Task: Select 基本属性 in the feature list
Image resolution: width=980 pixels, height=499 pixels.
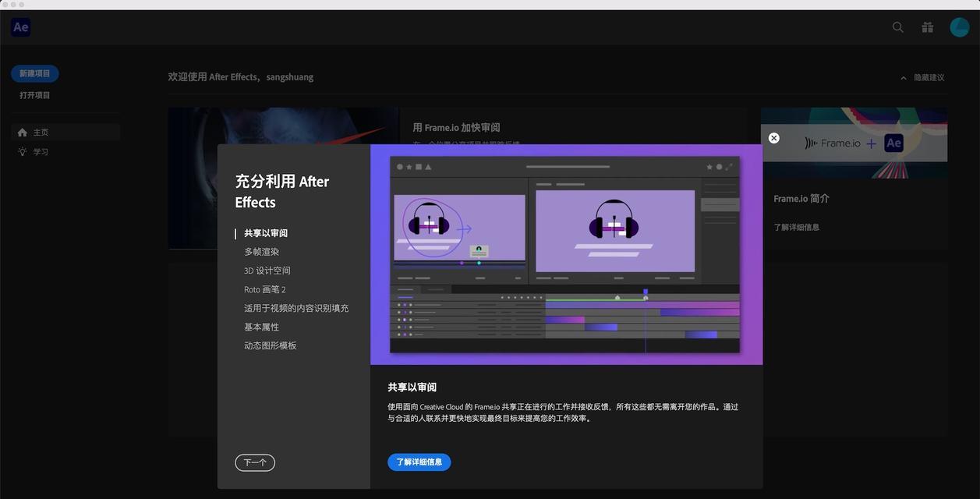Action: tap(261, 327)
